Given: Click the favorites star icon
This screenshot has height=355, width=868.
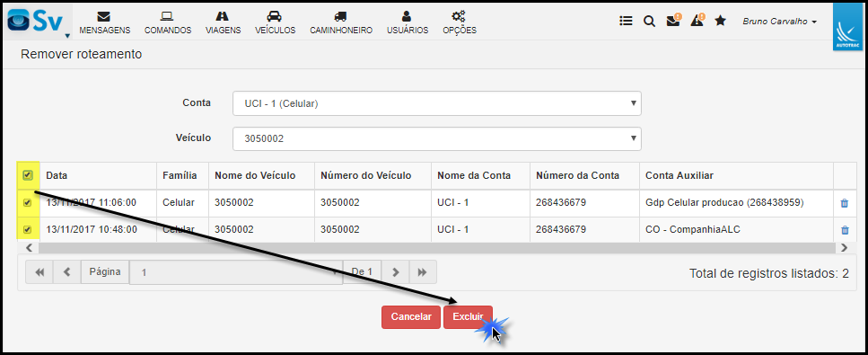Looking at the screenshot, I should pyautogui.click(x=720, y=21).
